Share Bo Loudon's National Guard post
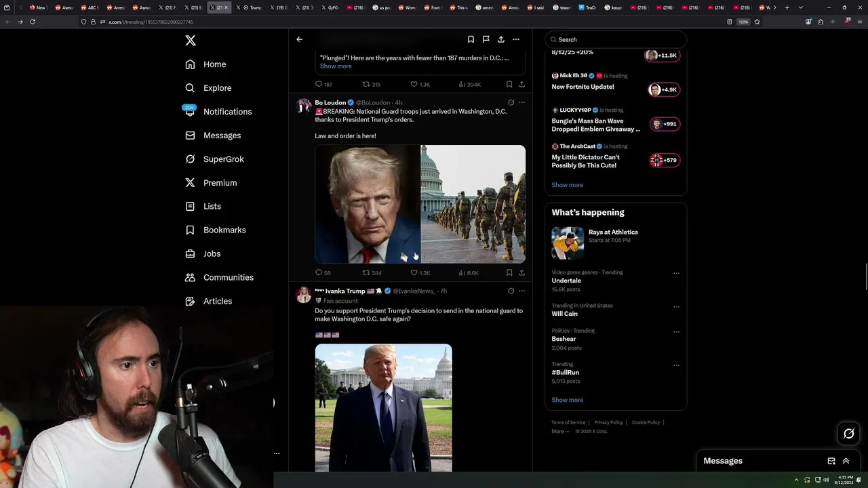The width and height of the screenshot is (868, 488). click(521, 272)
